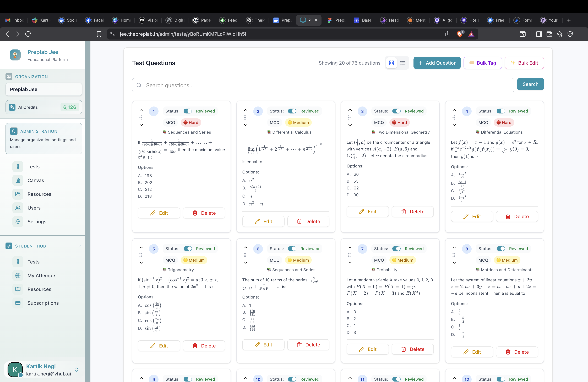Toggle Reviewed status on question 1
588x382 pixels.
point(188,111)
